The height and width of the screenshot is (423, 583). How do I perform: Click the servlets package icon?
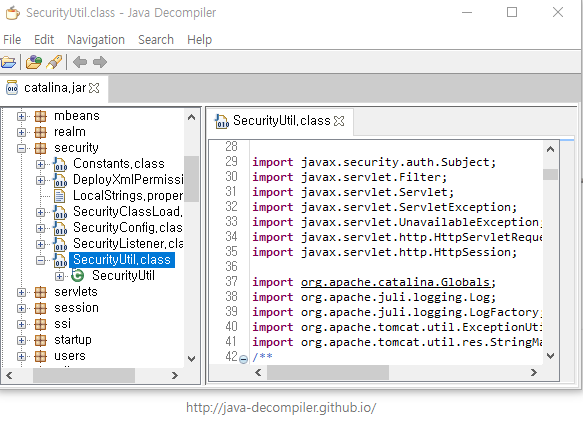point(41,293)
